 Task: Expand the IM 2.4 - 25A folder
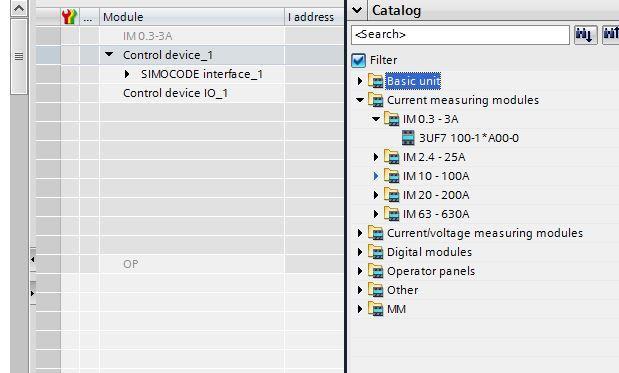[x=376, y=157]
